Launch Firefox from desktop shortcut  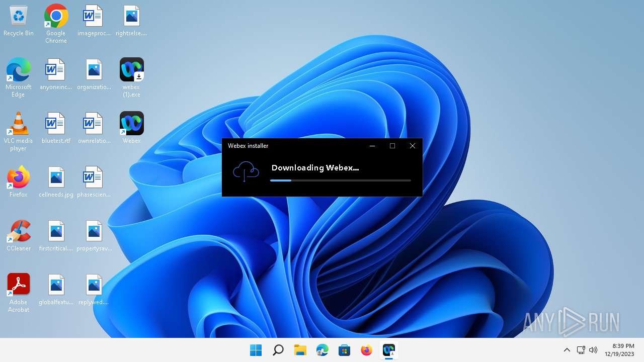coord(19,182)
